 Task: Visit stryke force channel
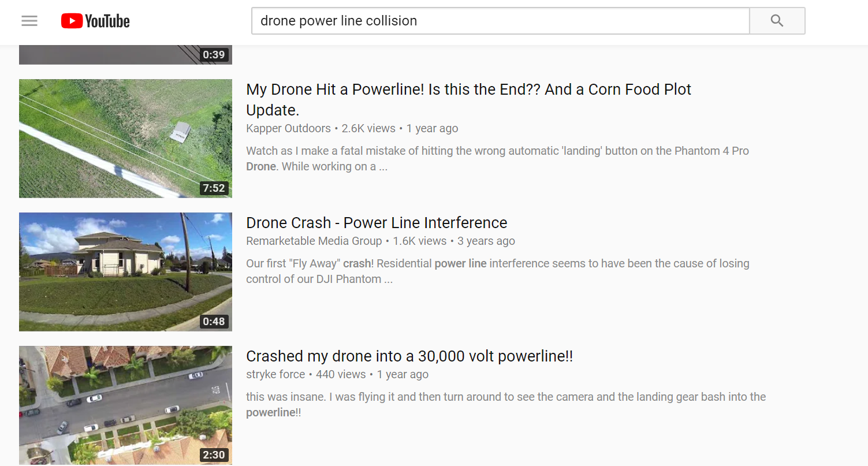point(275,374)
